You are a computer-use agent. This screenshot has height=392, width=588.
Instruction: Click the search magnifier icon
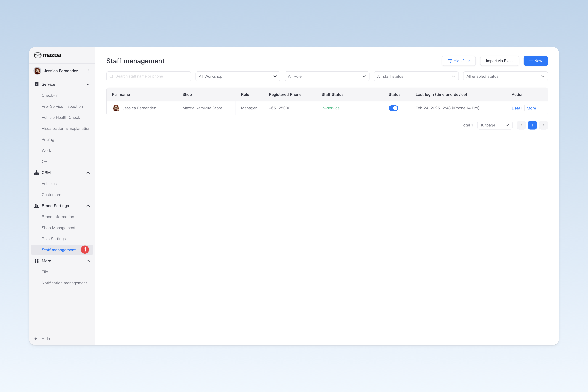coord(111,76)
